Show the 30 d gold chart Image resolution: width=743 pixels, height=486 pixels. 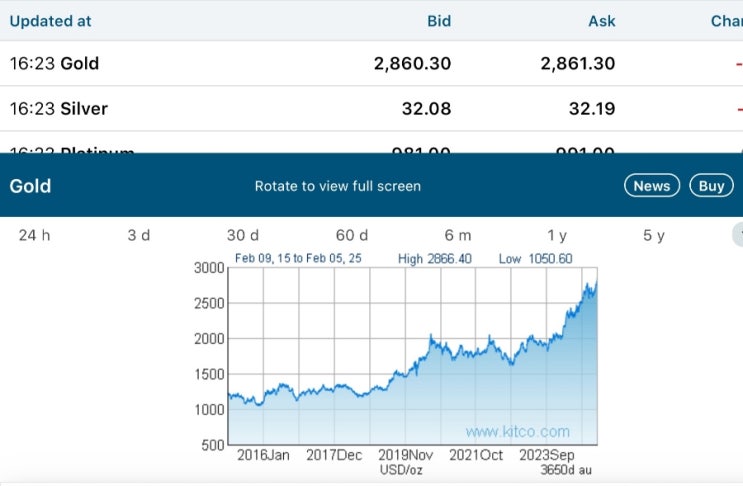coord(242,235)
